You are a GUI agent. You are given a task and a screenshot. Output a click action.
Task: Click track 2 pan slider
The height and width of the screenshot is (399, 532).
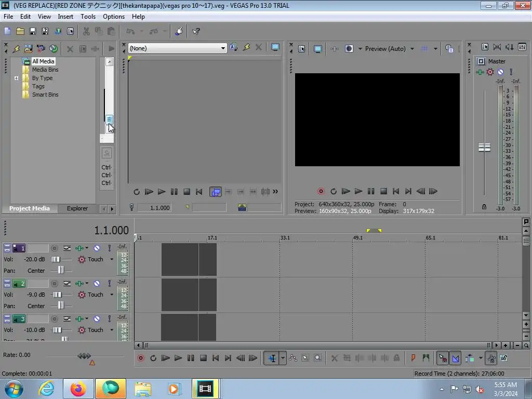coord(61,305)
